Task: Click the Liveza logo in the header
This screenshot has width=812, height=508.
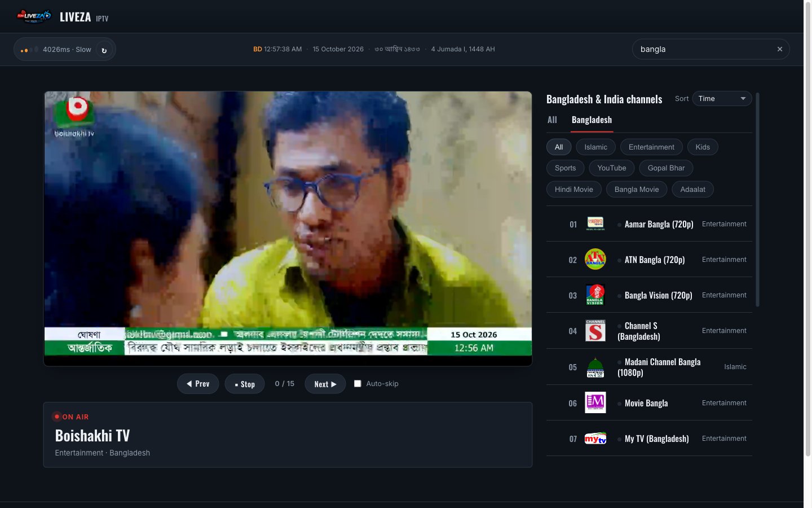Action: 34,16
